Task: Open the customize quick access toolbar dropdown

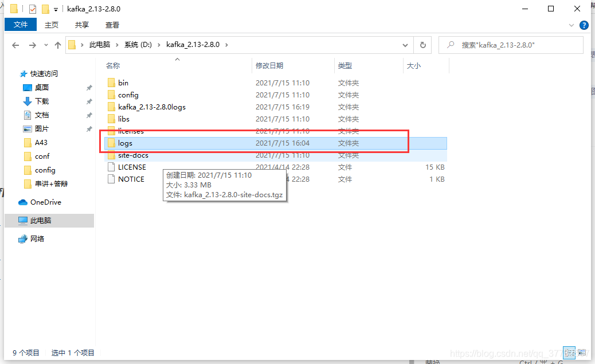Action: [56, 10]
